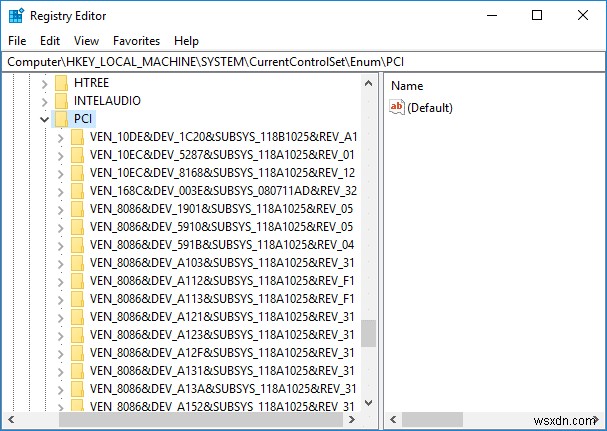Select the (Default) value entry
607x431 pixels.
coord(430,108)
